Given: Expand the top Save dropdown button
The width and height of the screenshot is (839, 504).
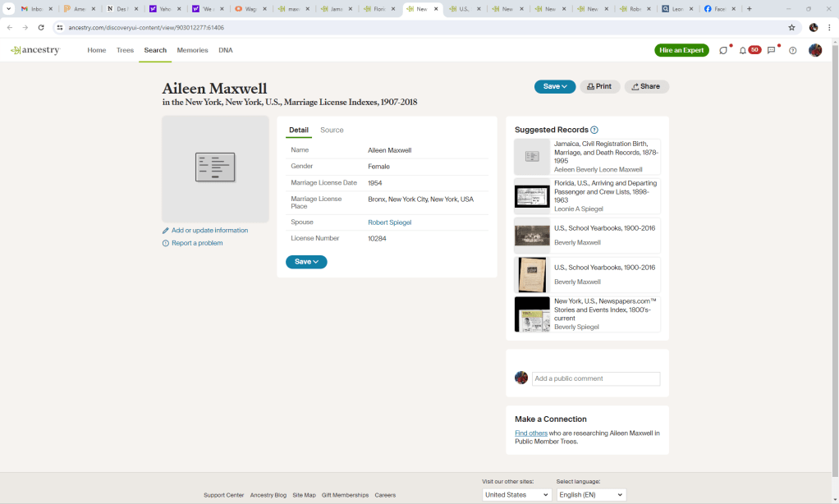Looking at the screenshot, I should (x=555, y=86).
